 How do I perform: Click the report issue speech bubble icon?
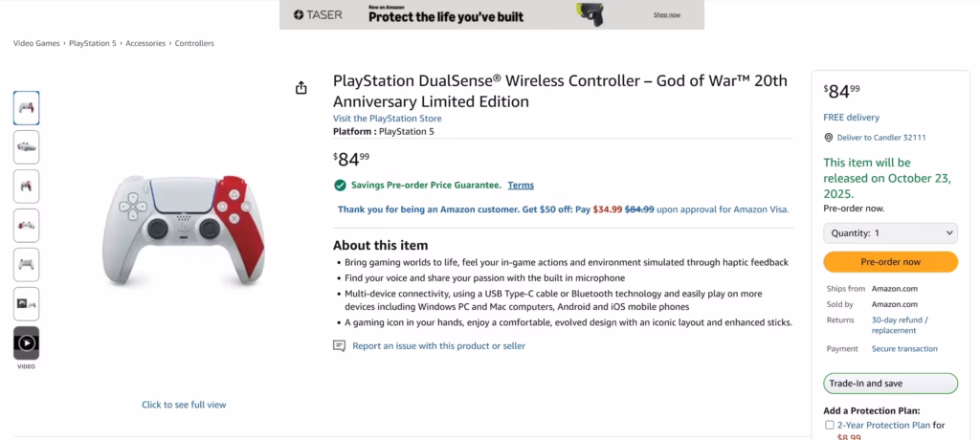[x=339, y=346]
